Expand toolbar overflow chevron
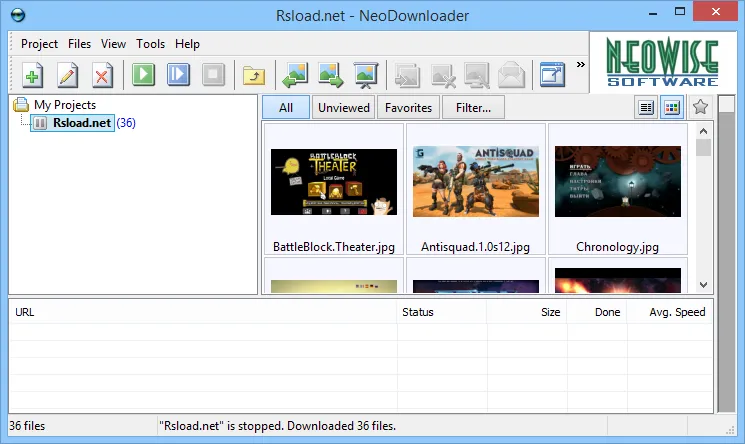 tap(580, 64)
